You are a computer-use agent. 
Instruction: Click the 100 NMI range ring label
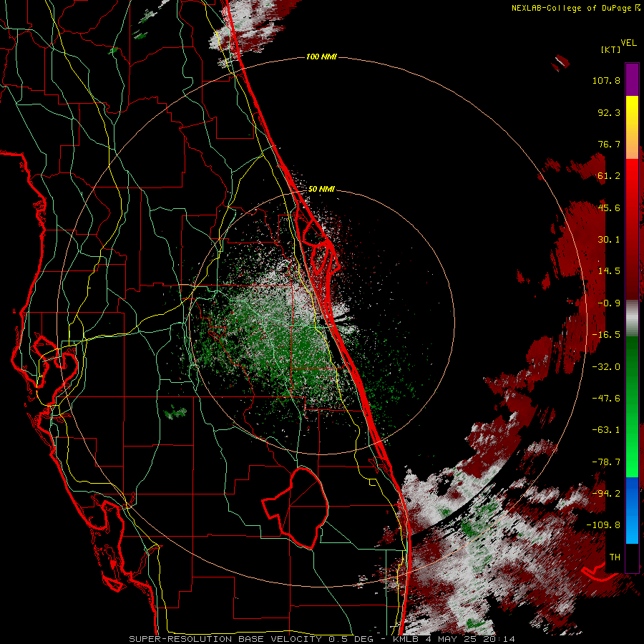tap(321, 57)
